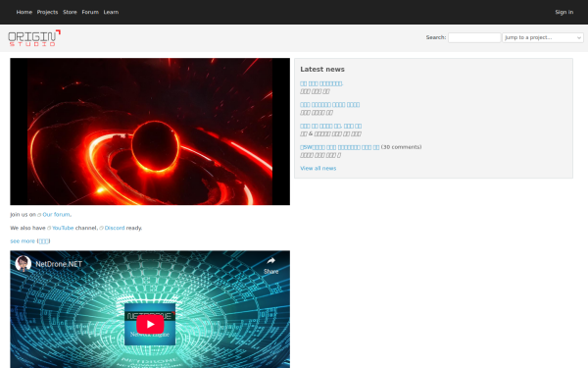This screenshot has height=368, width=588.
Task: Click external link icon before YouTube
Action: pos(49,228)
